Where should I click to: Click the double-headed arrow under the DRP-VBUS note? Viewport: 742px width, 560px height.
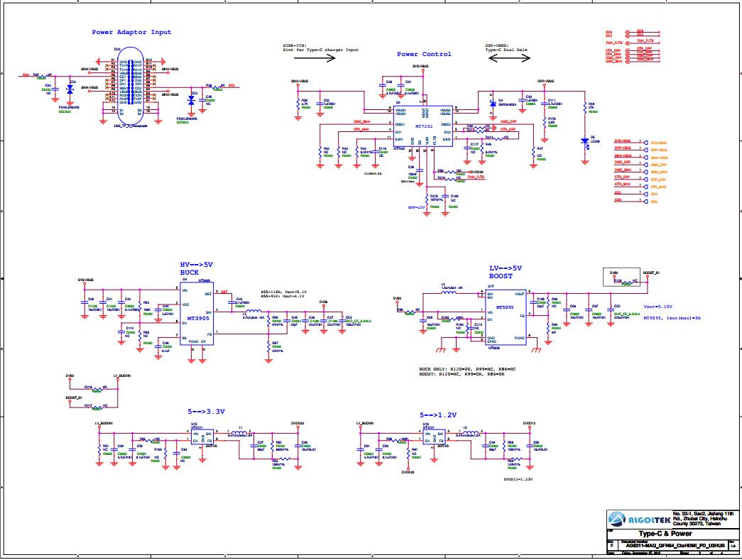pos(509,57)
